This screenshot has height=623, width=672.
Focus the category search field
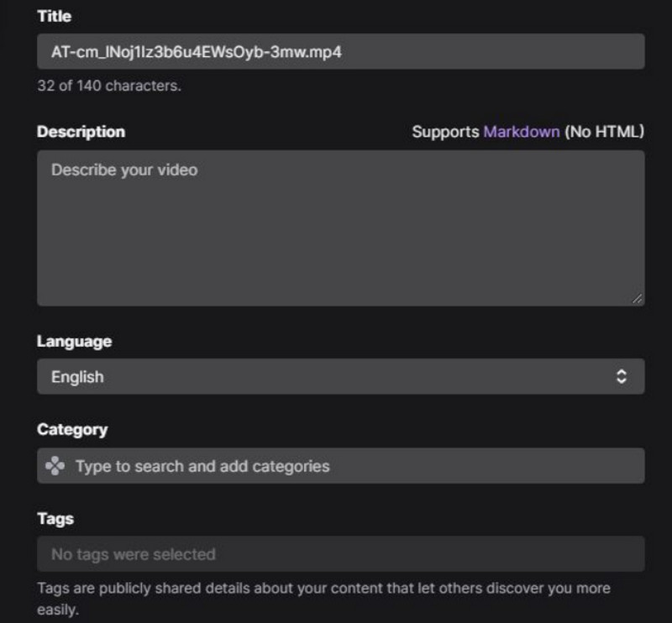(x=353, y=466)
